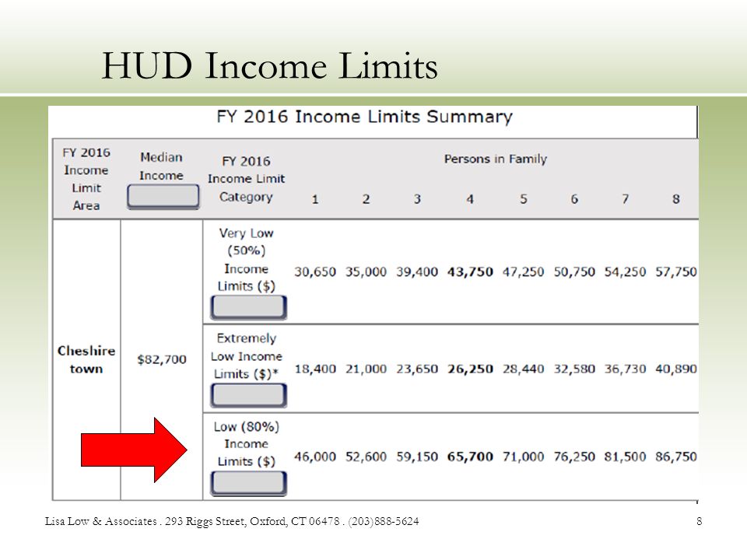Select value 18,400 in Extremely Low row
747x560 pixels.
(315, 369)
